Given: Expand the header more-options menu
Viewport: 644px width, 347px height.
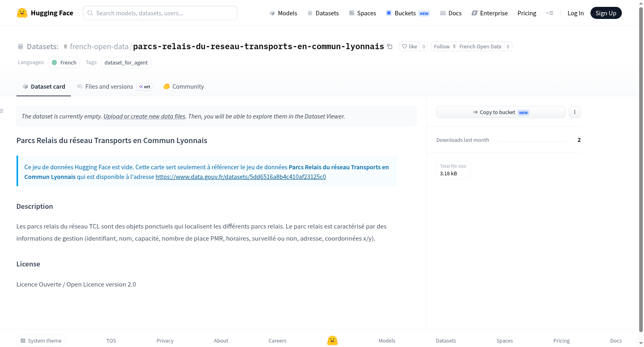Looking at the screenshot, I should point(549,13).
